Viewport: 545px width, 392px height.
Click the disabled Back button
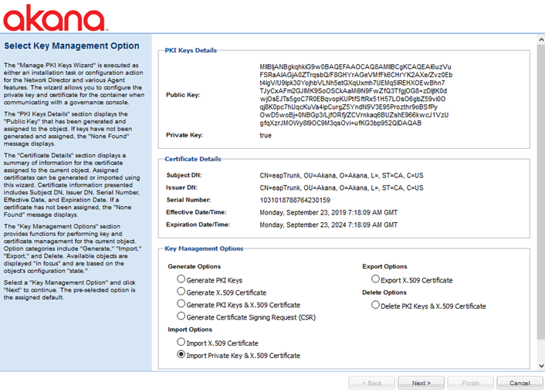371,383
